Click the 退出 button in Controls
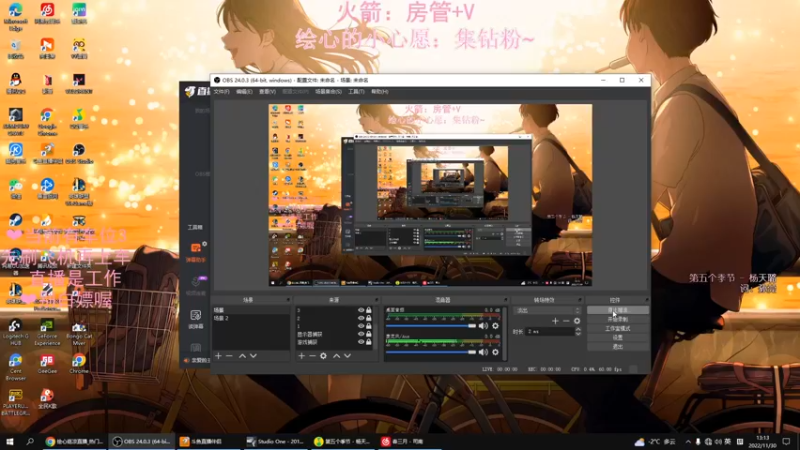The width and height of the screenshot is (800, 450). (x=618, y=347)
